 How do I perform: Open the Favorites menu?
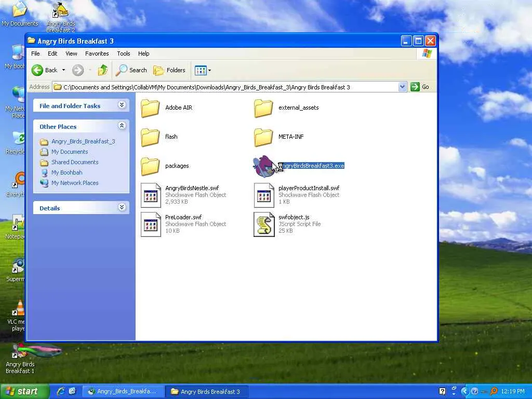point(97,54)
